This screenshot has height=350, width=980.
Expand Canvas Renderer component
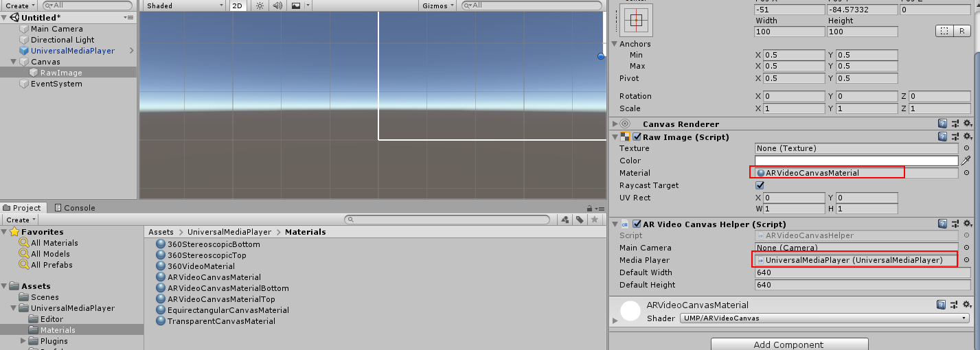[615, 124]
